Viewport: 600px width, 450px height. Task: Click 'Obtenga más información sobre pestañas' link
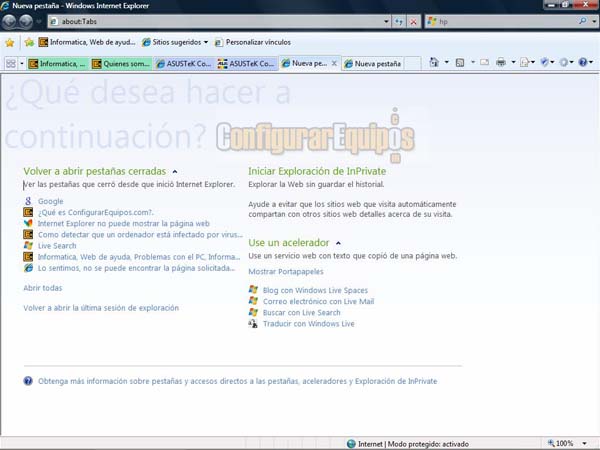[237, 381]
